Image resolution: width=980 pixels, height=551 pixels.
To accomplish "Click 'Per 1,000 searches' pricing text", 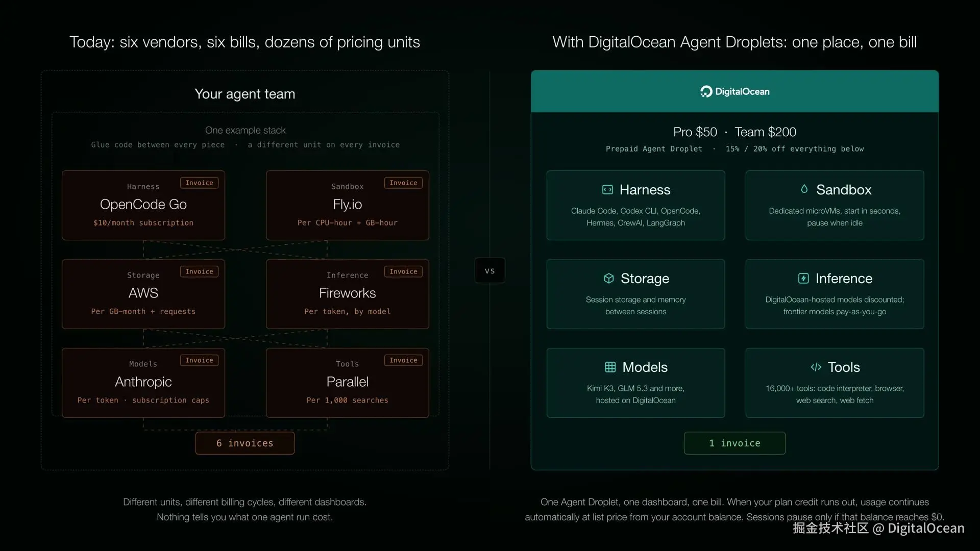I will click(x=348, y=400).
